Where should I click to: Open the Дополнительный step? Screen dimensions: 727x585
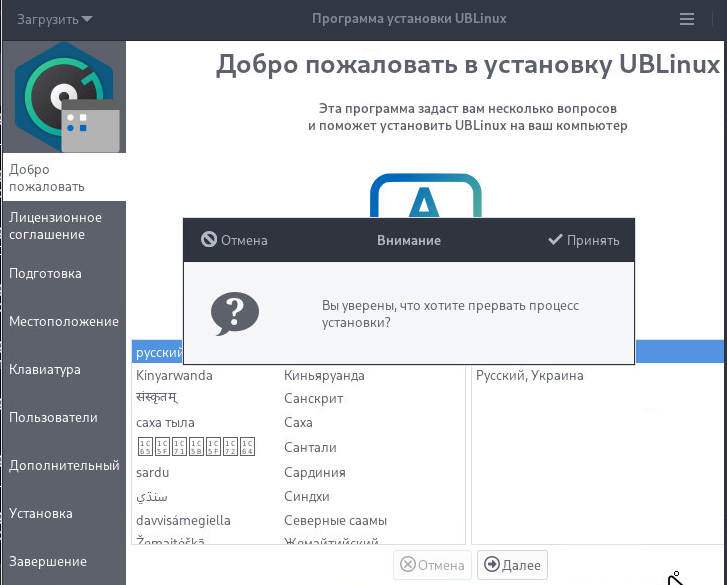pos(64,465)
